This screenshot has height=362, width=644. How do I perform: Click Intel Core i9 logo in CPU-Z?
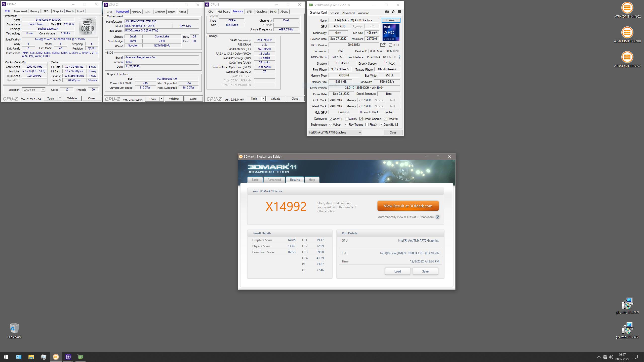coord(87,26)
